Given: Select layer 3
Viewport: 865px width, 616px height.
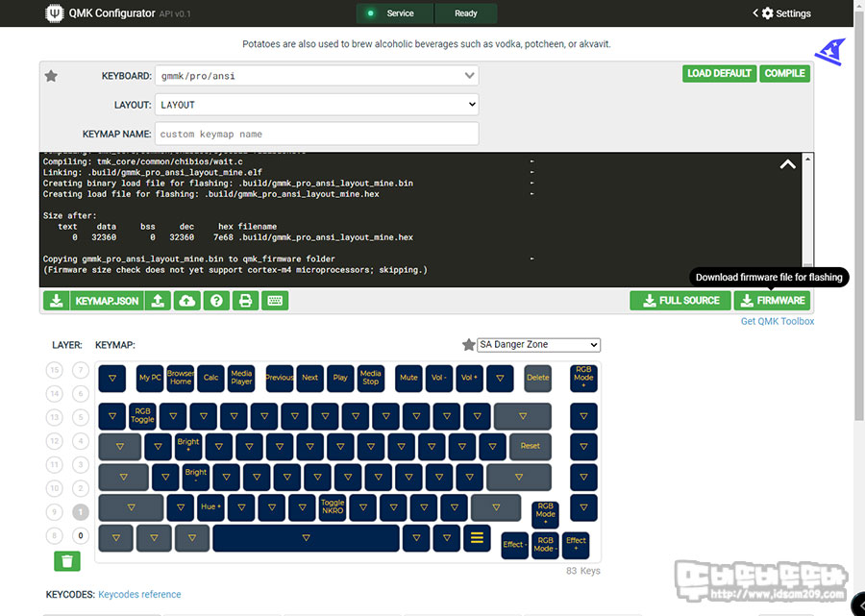Looking at the screenshot, I should click(81, 464).
